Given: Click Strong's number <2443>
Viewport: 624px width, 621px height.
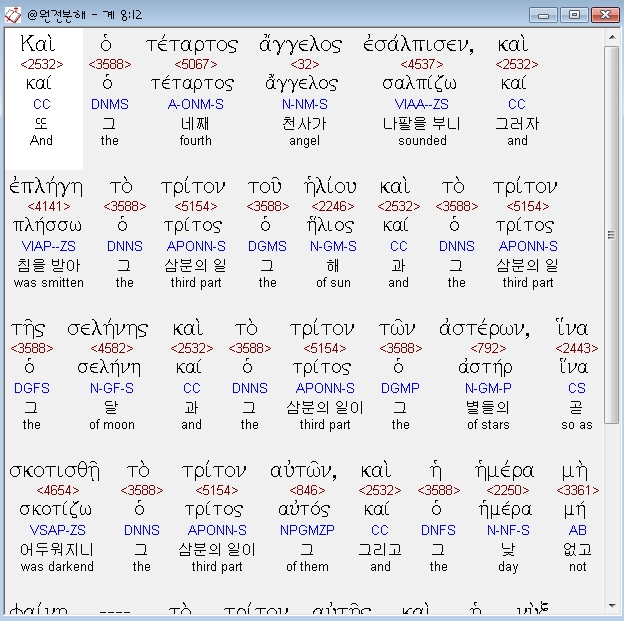Looking at the screenshot, I should (x=577, y=348).
